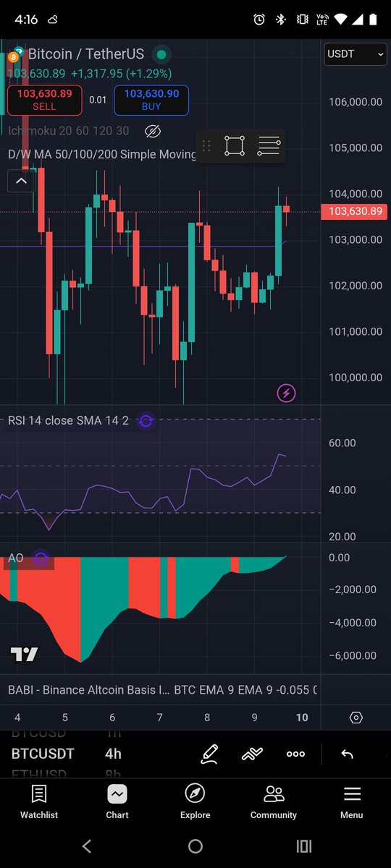Image resolution: width=391 pixels, height=868 pixels.
Task: Select the BABI Binance Altcoin Basis label
Action: 88,690
